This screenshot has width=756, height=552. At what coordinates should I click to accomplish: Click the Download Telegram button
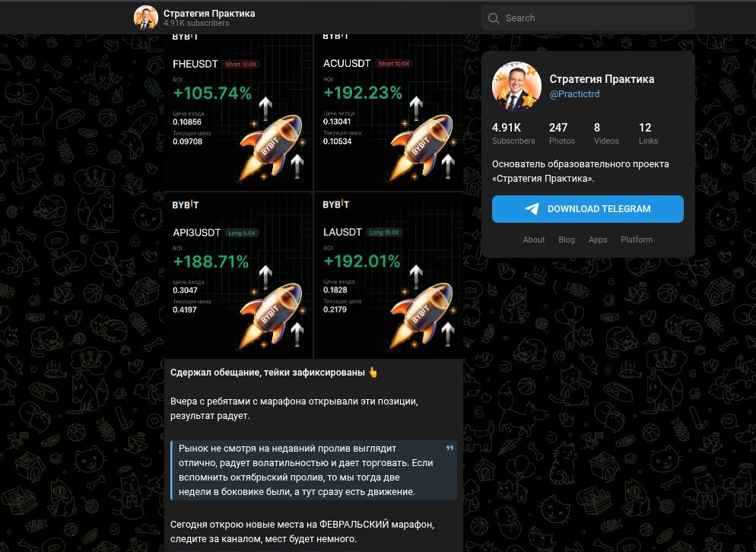click(588, 209)
